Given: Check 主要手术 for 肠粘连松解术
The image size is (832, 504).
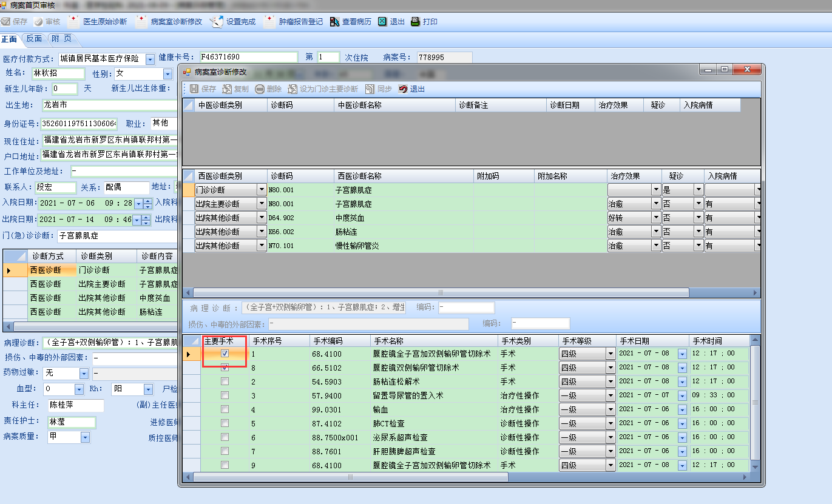Looking at the screenshot, I should [x=225, y=381].
